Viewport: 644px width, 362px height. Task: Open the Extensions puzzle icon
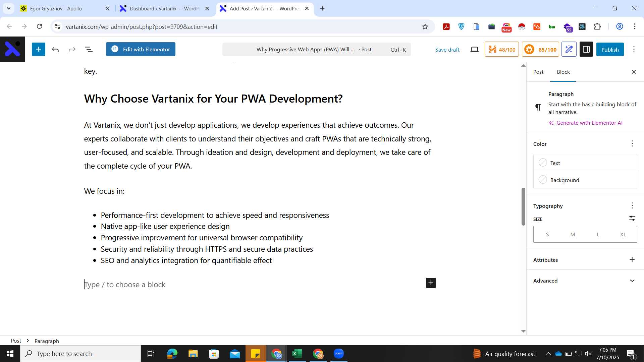pyautogui.click(x=597, y=27)
